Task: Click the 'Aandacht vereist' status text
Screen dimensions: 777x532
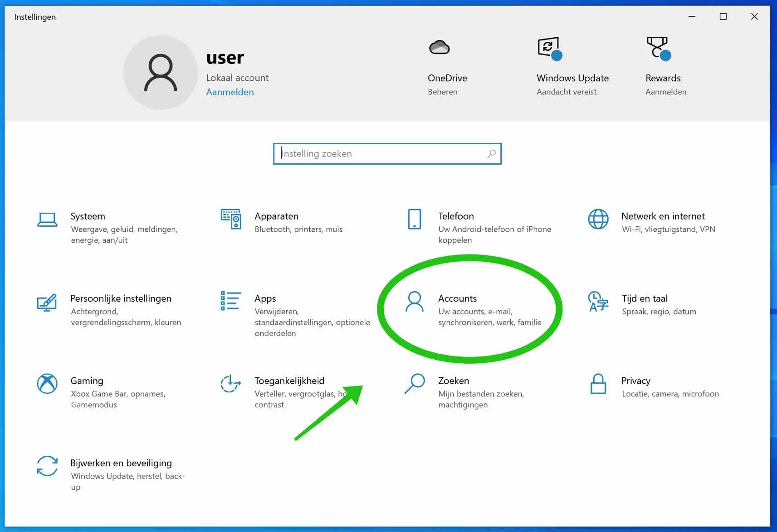Action: 567,92
